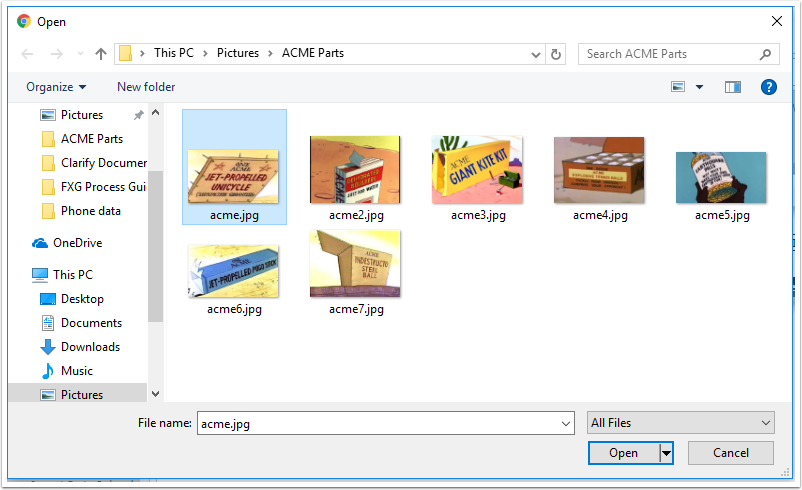Screen dimensions: 802x490
Task: Open Help with the question mark icon
Action: click(768, 87)
